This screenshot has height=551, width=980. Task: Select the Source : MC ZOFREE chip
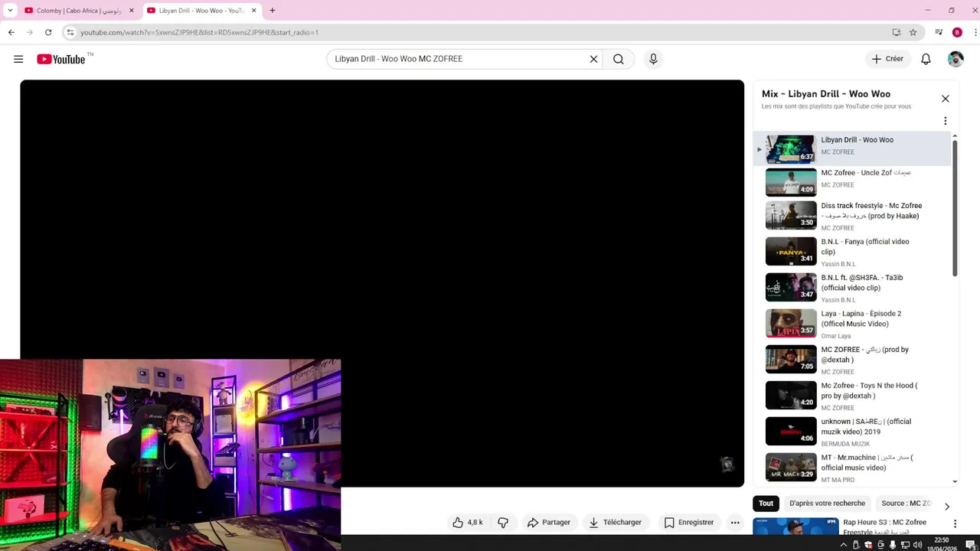[906, 504]
